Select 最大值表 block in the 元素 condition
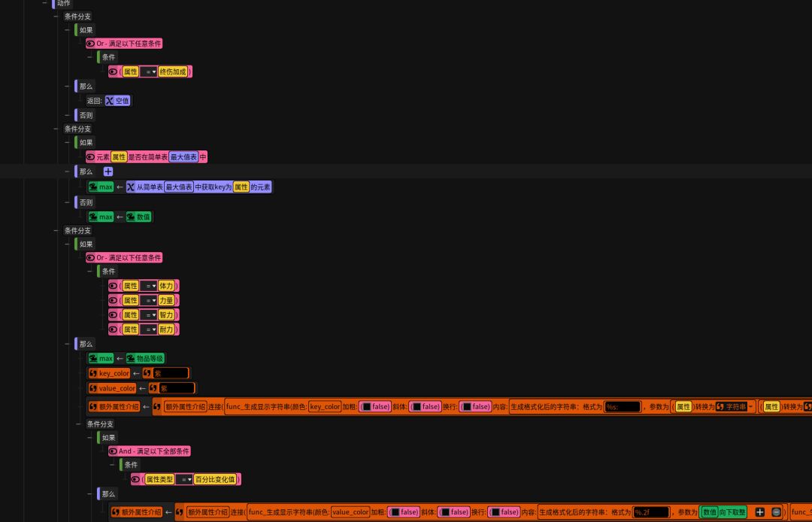Screen dimensions: 812x522 [183, 157]
